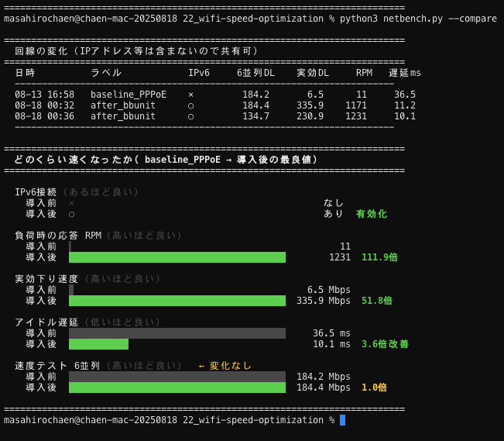Click the short green アイドル遅延 導入後 bar
This screenshot has width=504, height=441.
click(98, 344)
